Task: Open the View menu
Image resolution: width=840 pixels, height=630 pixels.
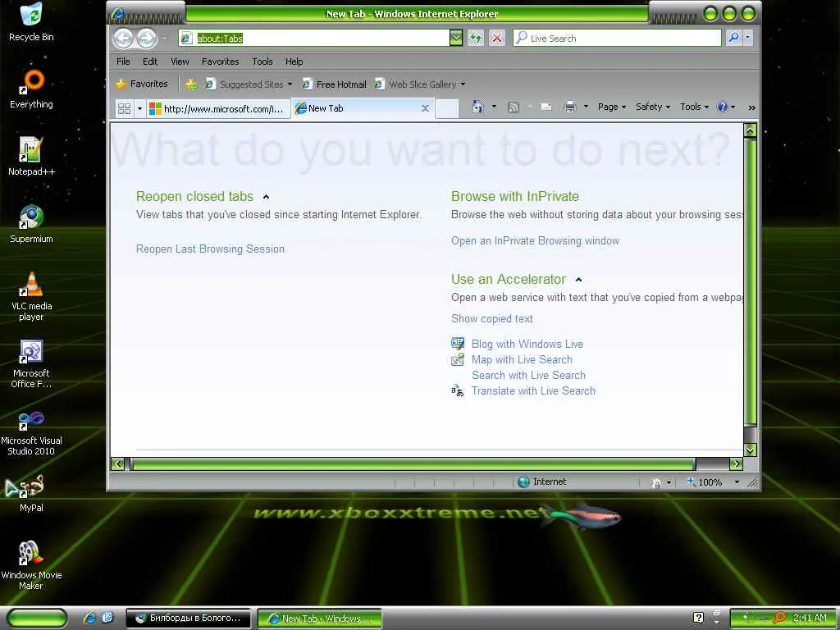Action: [180, 62]
